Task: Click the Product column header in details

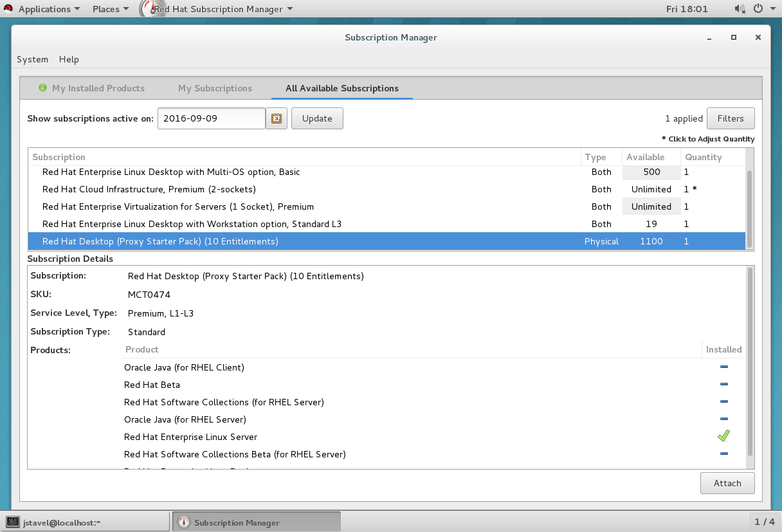Action: [x=412, y=349]
